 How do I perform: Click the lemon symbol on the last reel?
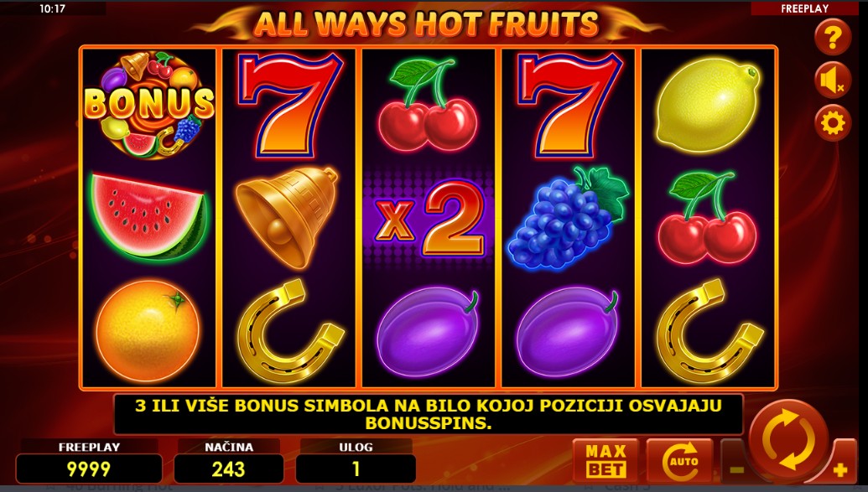click(x=707, y=105)
